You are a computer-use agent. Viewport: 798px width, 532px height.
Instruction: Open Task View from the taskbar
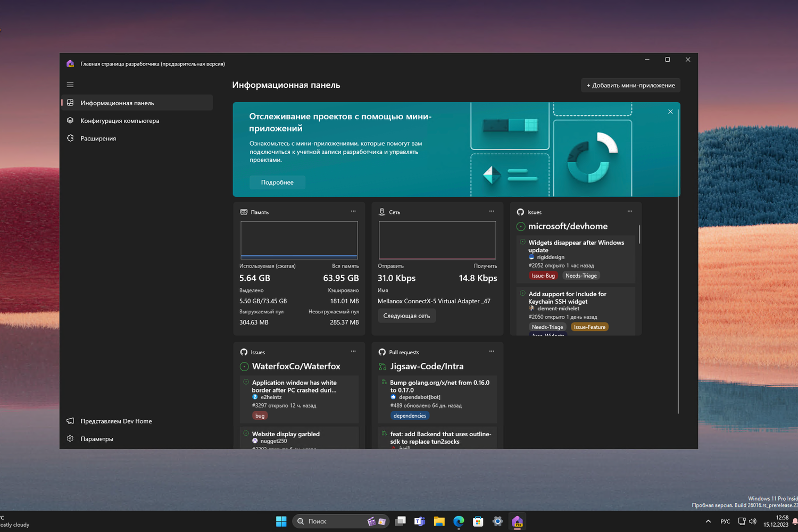(x=401, y=521)
